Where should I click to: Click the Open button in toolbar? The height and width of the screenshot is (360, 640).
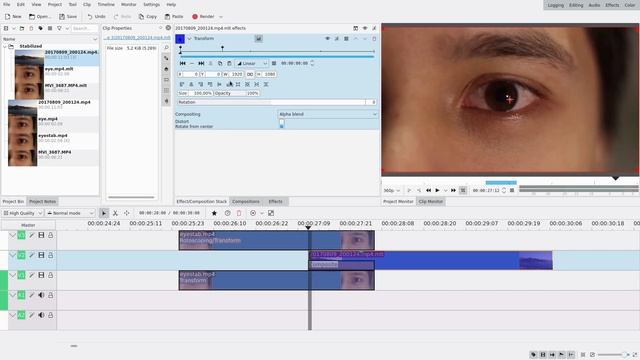pyautogui.click(x=40, y=17)
